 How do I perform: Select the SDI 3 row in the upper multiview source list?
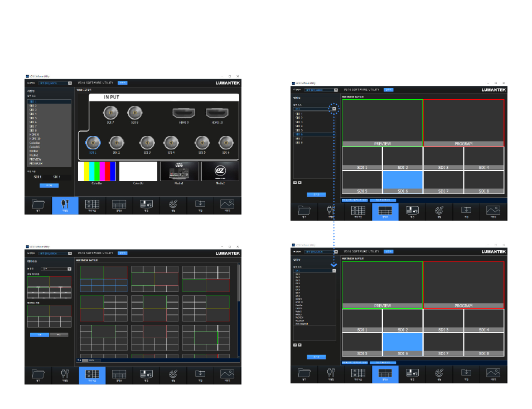[315, 122]
